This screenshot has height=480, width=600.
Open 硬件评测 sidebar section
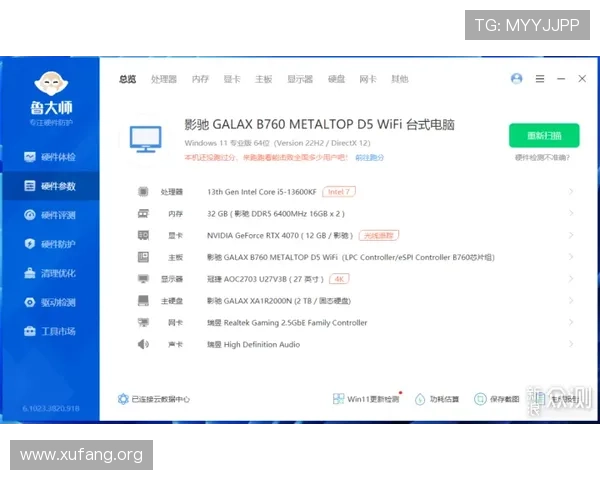(50, 215)
